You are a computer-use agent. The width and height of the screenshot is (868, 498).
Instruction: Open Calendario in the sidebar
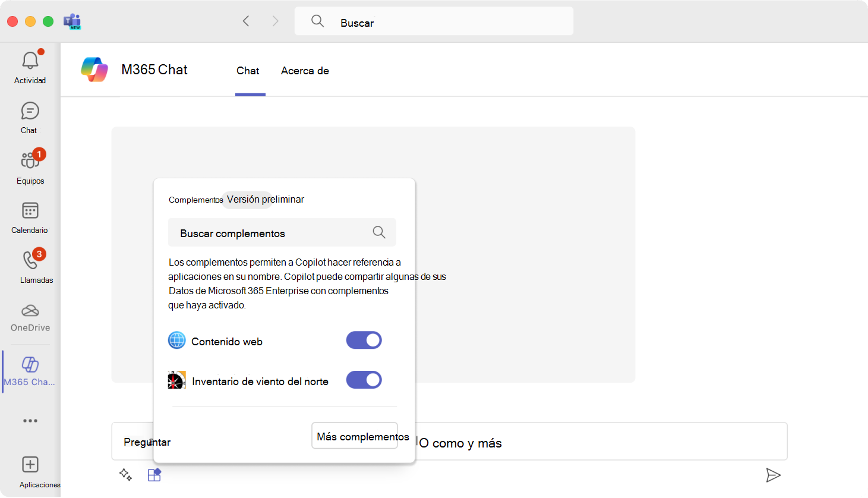click(x=30, y=210)
